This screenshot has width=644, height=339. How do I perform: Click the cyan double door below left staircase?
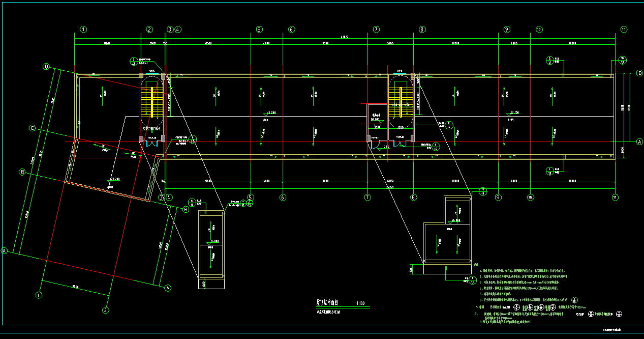coord(152,145)
